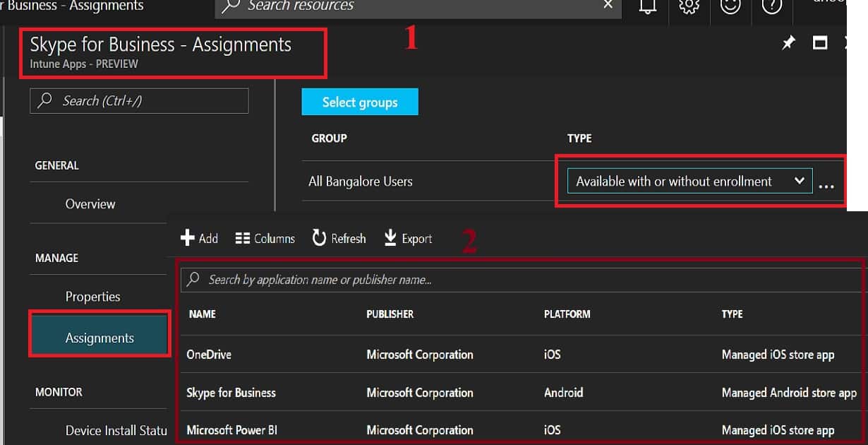Clear search with the X icon
Viewport: 868px width, 445px height.
pyautogui.click(x=608, y=5)
